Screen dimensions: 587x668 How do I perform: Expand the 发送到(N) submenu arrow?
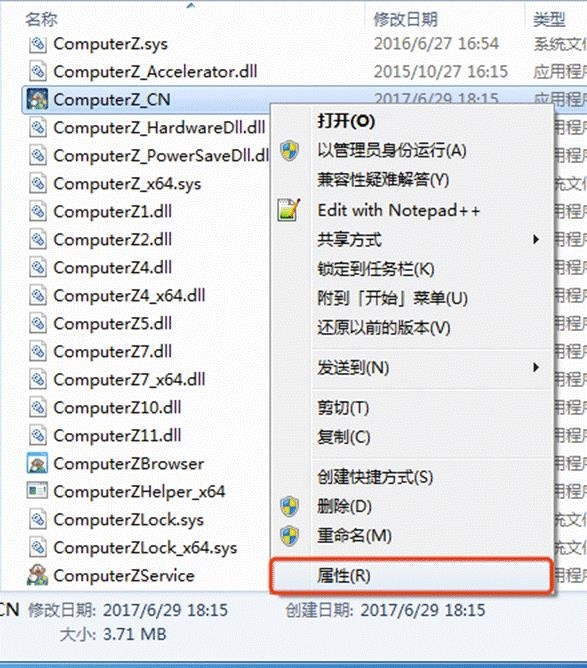536,367
